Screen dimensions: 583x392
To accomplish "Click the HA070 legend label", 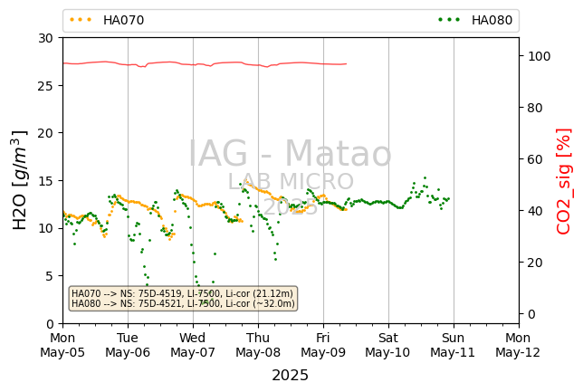I will (x=123, y=20).
